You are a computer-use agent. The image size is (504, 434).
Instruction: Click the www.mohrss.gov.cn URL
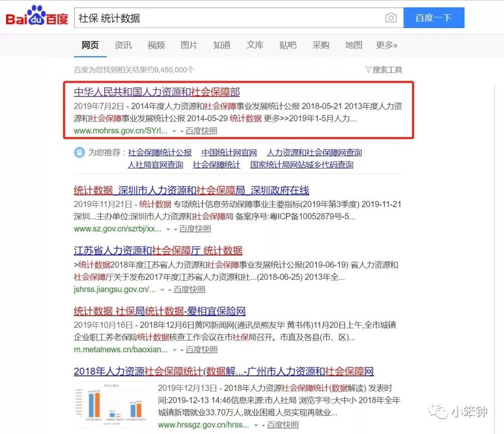click(x=120, y=131)
